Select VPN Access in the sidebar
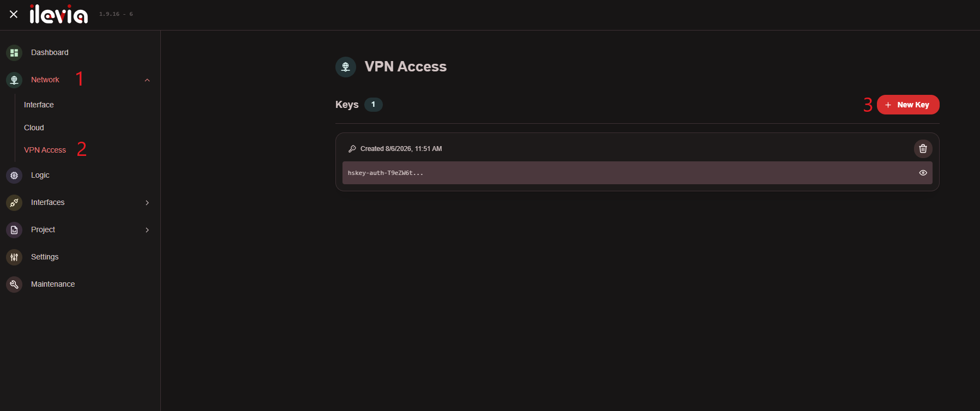980x411 pixels. pos(45,150)
